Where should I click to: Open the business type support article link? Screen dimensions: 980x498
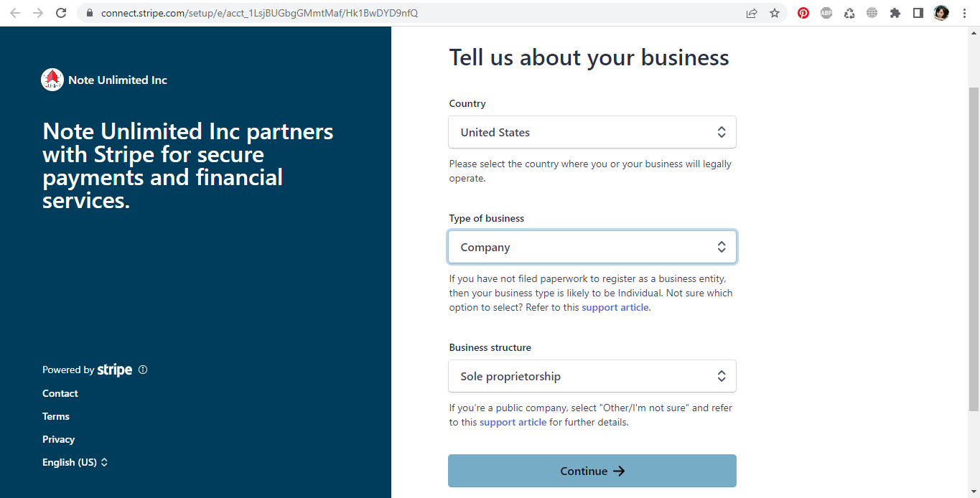click(615, 307)
